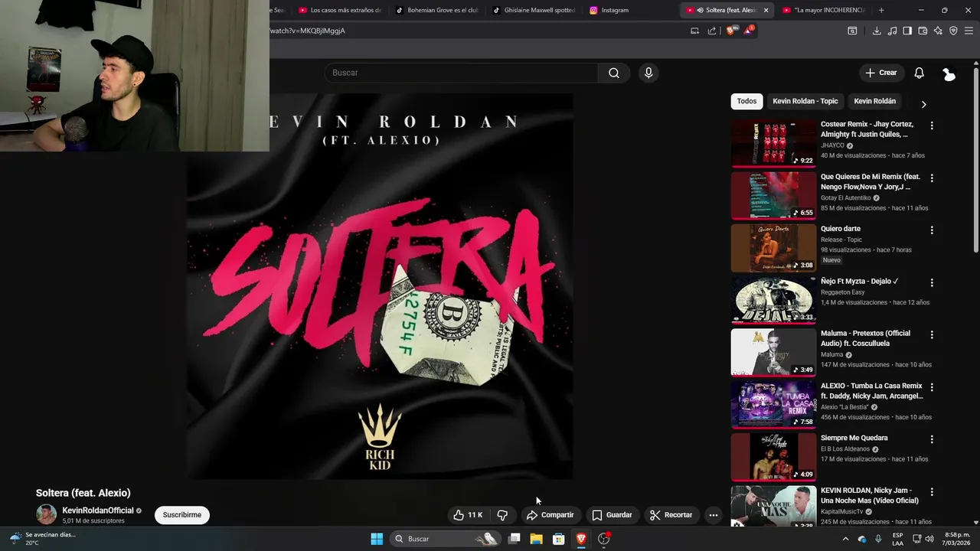Open options menu for Tumba La Casa Remix

pos(932,387)
